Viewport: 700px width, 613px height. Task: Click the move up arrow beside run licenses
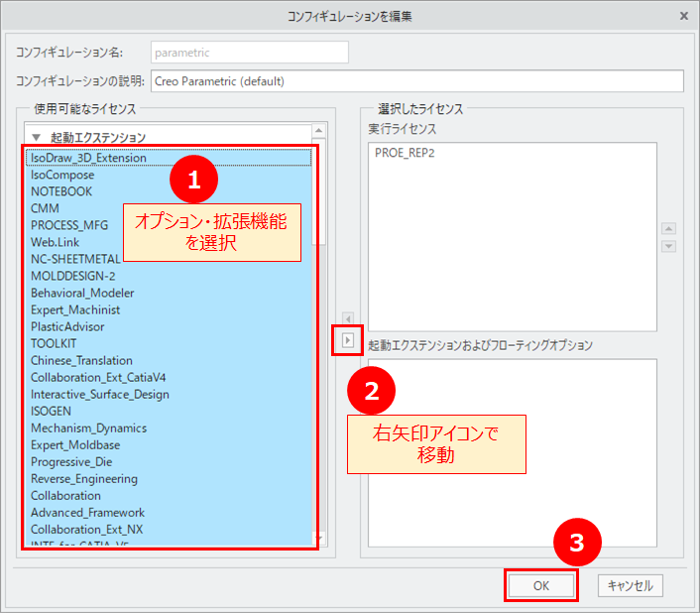pyautogui.click(x=668, y=228)
